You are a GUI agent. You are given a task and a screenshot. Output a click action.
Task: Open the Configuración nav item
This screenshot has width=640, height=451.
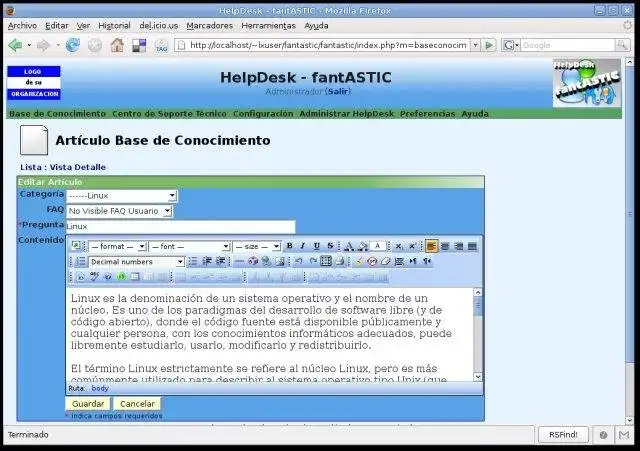(x=263, y=113)
